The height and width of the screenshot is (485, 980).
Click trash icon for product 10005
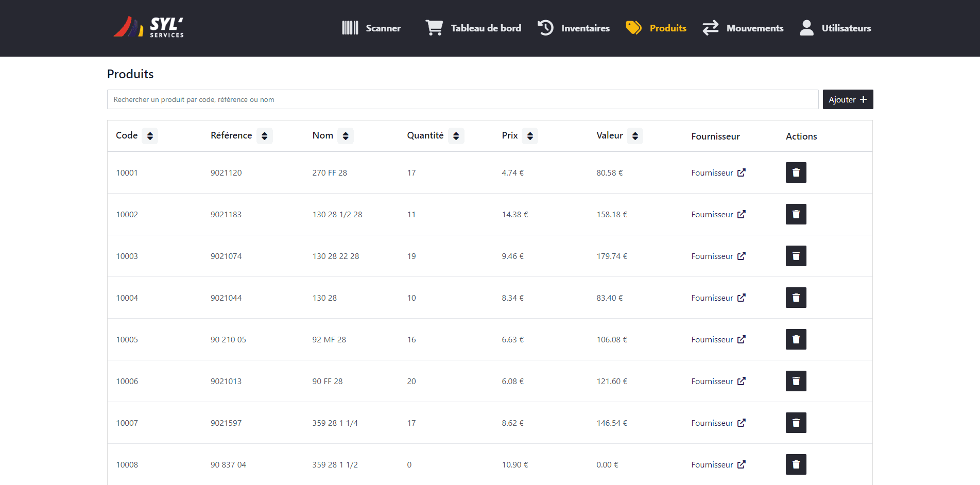pyautogui.click(x=796, y=339)
